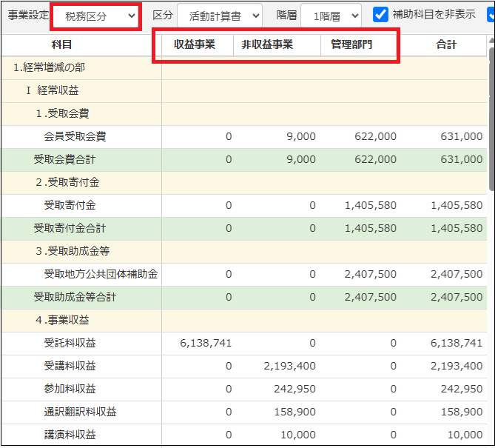The image size is (495, 448).
Task: Select the 受託料収益 row label
Action: [70, 343]
